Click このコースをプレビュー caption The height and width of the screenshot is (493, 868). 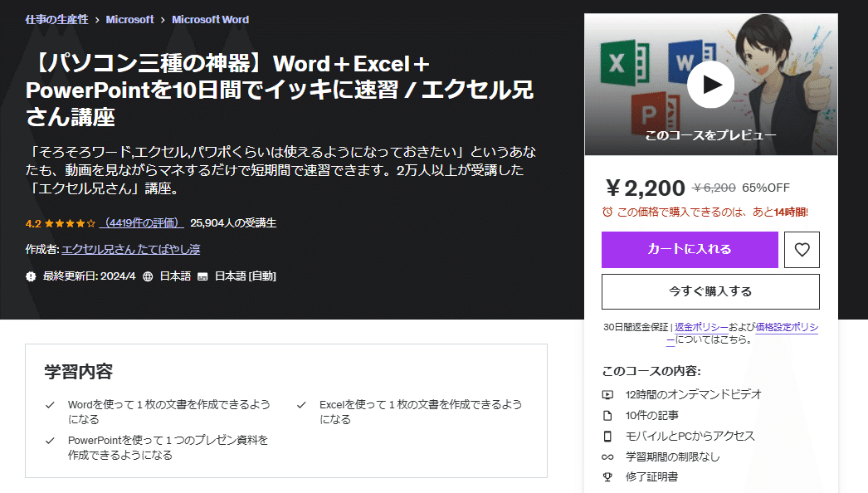(x=711, y=135)
